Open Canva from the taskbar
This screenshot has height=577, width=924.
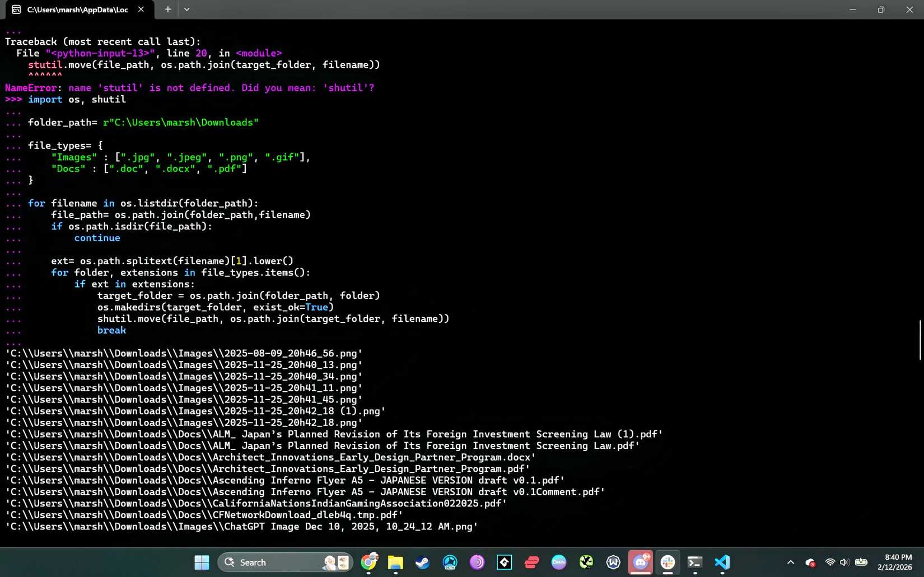tap(559, 562)
